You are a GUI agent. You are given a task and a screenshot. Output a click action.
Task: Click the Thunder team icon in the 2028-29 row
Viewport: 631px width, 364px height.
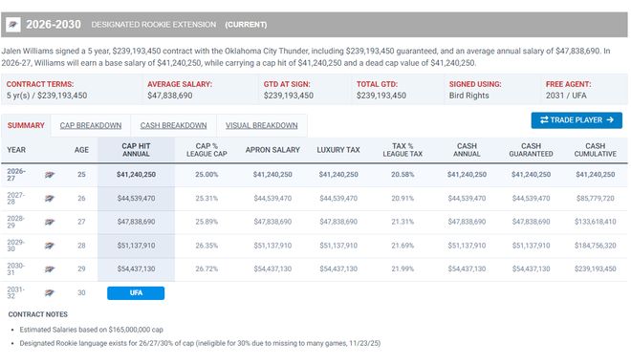pos(50,222)
